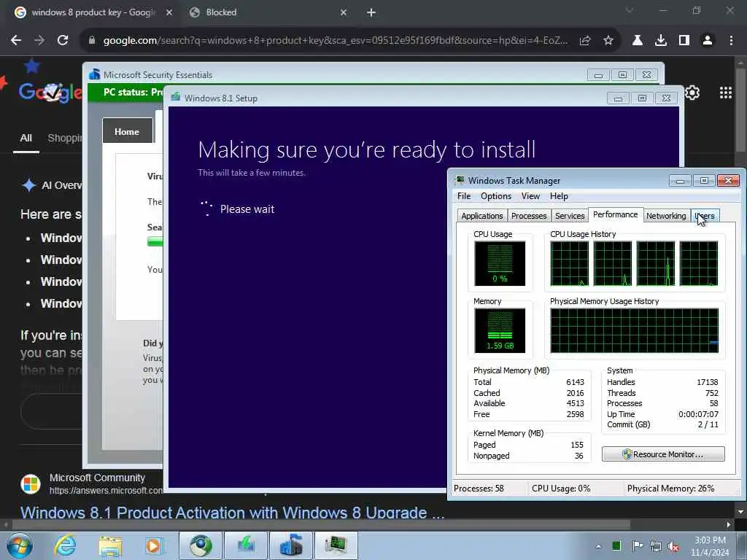The width and height of the screenshot is (747, 560).
Task: Open Windows Start button
Action: pos(19,545)
